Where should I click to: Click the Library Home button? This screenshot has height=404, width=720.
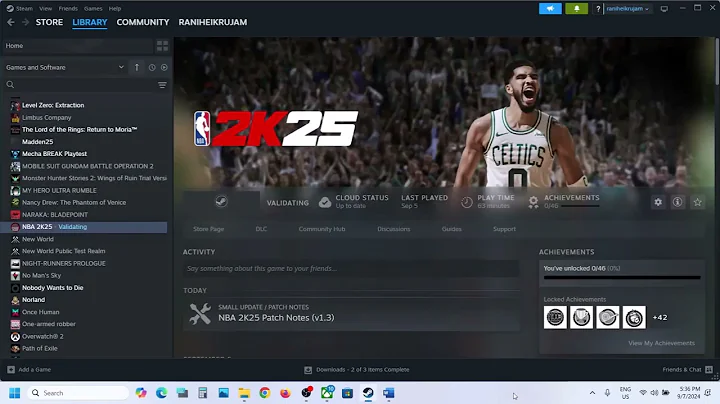point(78,46)
